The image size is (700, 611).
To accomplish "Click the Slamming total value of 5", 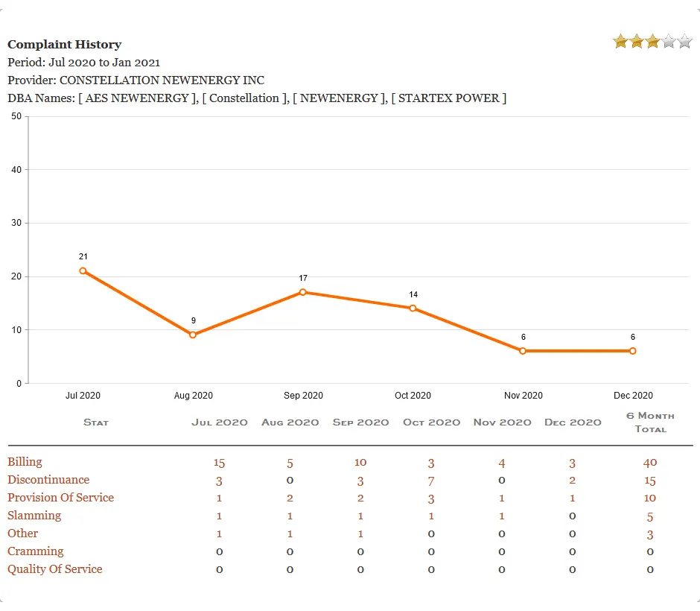I will click(649, 516).
